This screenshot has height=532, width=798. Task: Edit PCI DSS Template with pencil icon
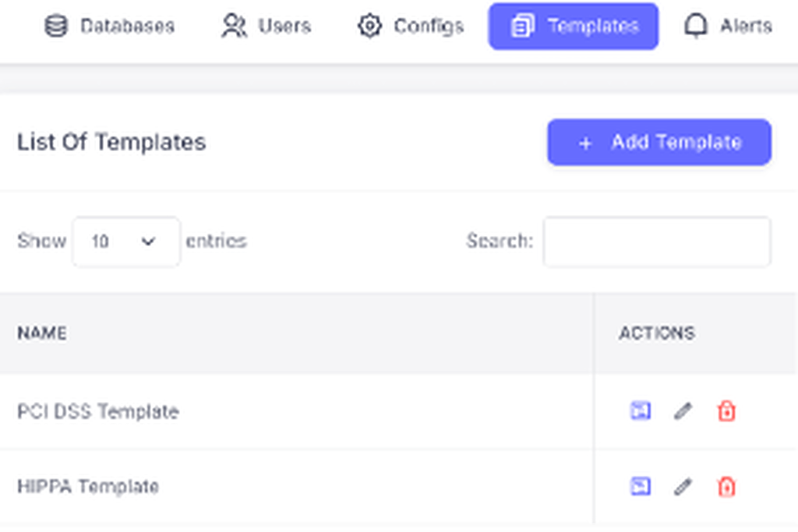683,410
